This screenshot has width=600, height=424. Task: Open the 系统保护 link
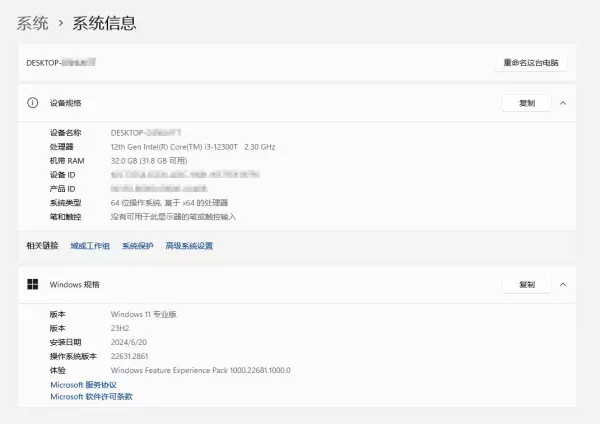[x=137, y=246]
